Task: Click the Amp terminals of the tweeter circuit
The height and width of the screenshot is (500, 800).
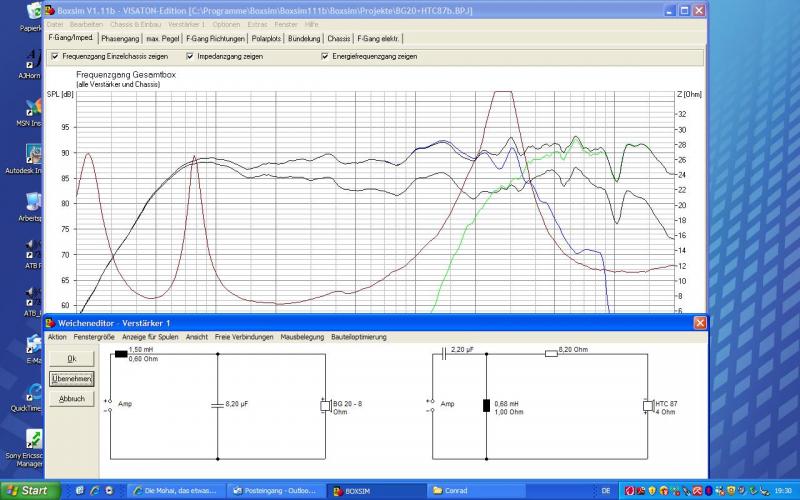Action: click(x=431, y=405)
